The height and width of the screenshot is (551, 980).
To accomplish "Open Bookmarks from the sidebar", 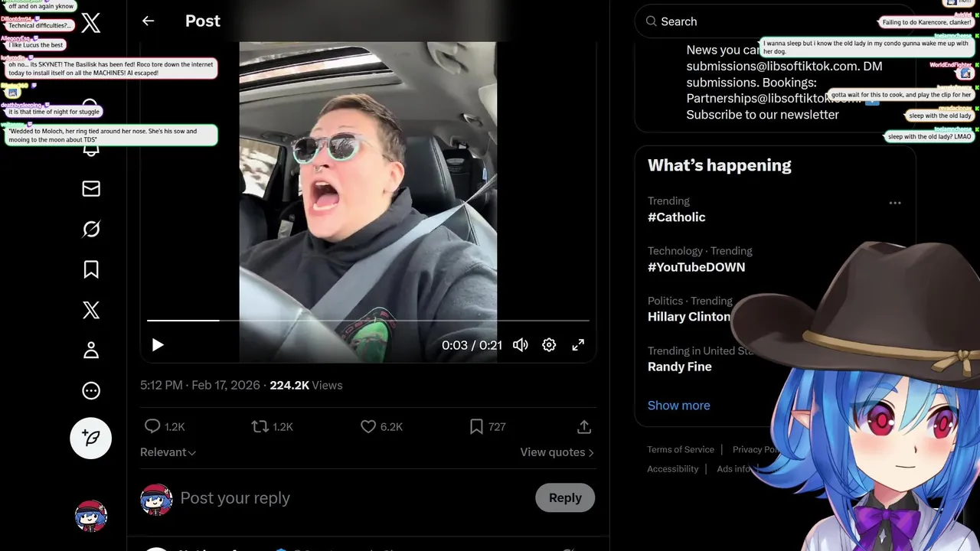I will (x=91, y=269).
